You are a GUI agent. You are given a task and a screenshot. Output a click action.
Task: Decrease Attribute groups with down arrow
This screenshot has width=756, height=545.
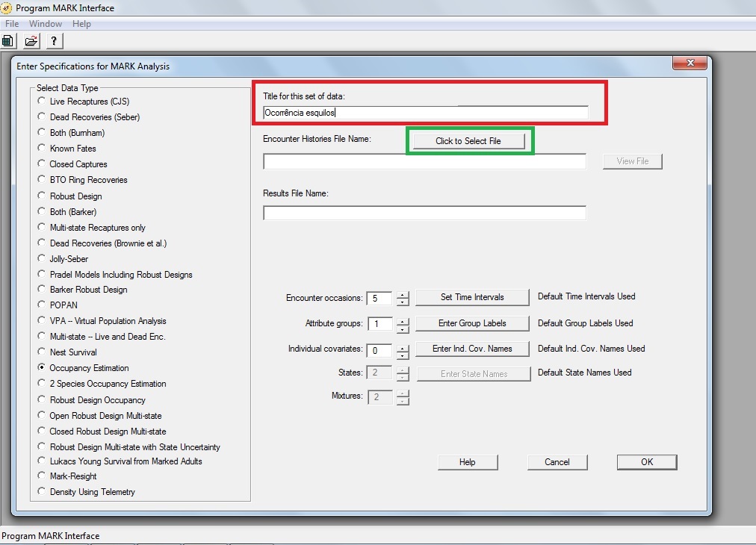403,329
